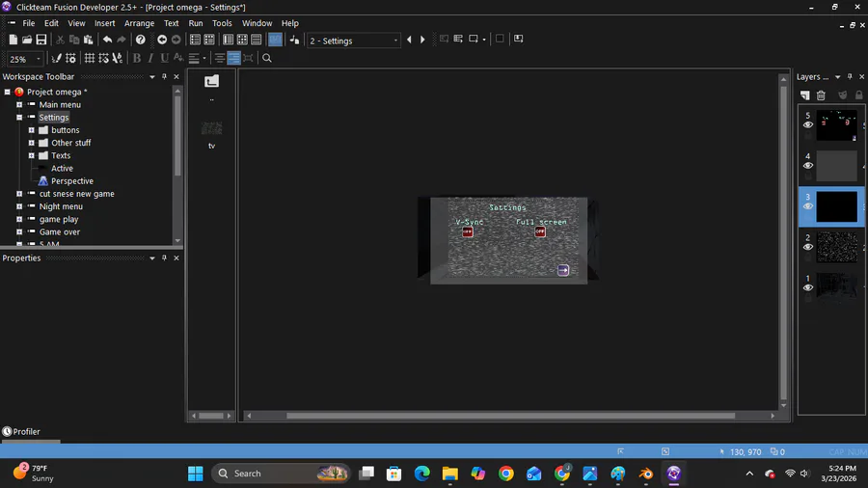Open the Storyboard Editor icon
The height and width of the screenshot is (488, 868).
195,40
